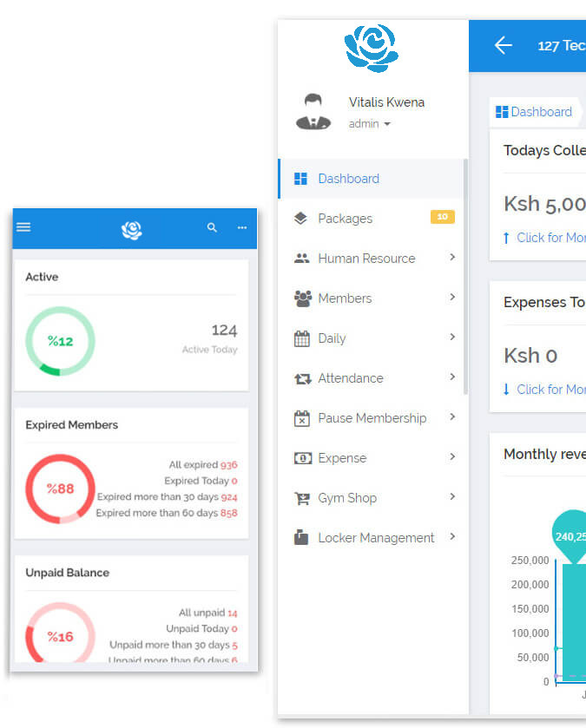
Task: Click the Packages count badge 10
Action: pos(443,217)
